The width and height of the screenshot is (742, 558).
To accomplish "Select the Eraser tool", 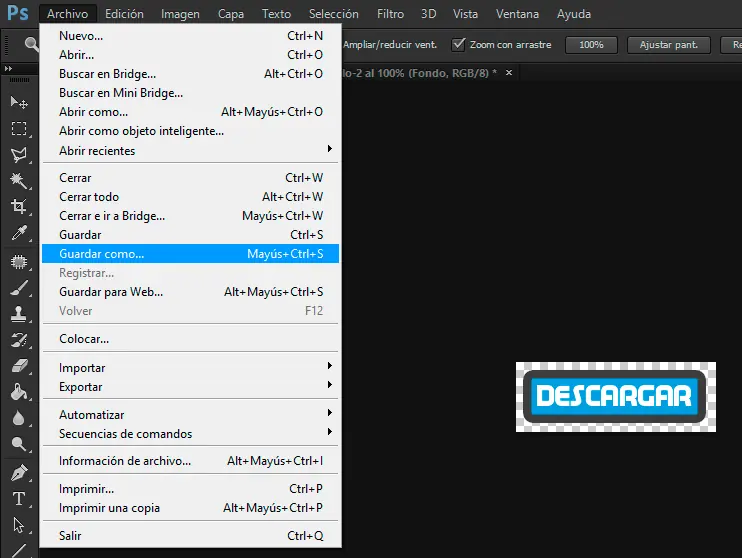I will 19,366.
